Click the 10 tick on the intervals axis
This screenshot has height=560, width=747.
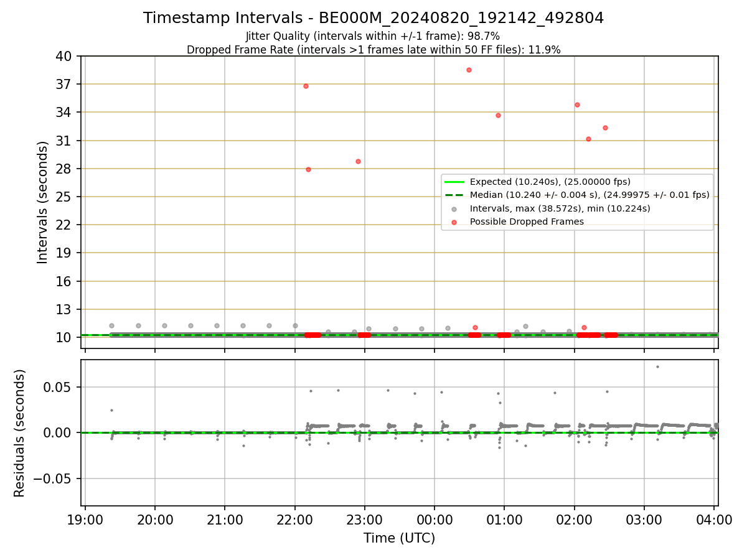[x=65, y=337]
